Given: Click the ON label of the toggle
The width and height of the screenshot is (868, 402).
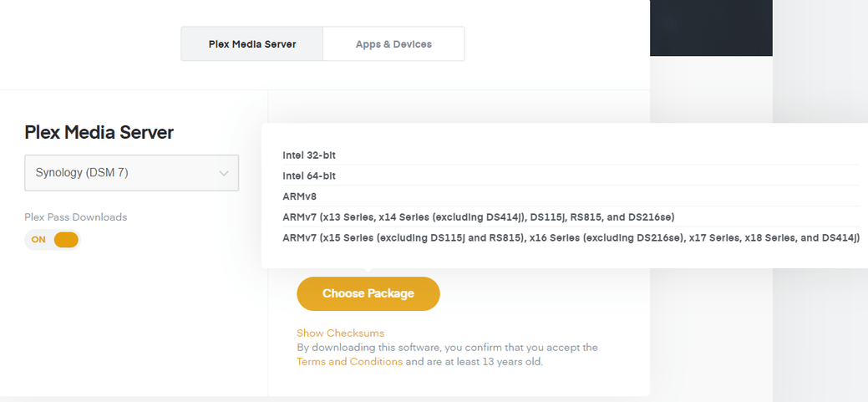Looking at the screenshot, I should coord(38,240).
